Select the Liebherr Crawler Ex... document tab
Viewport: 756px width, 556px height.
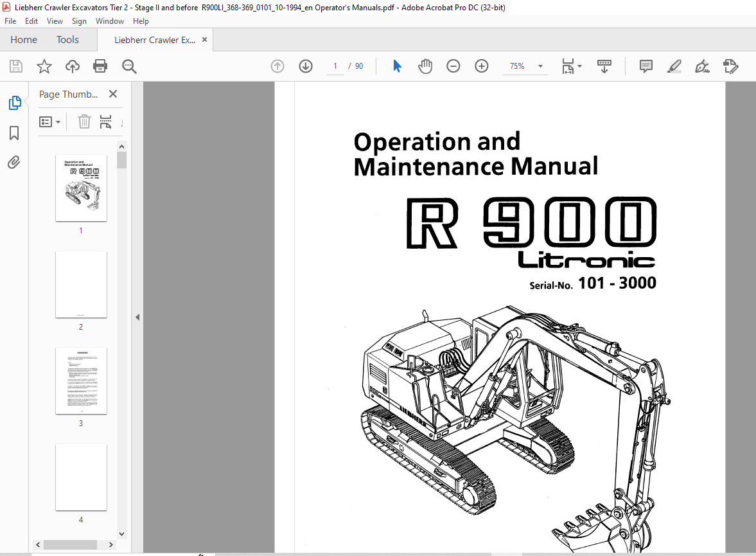click(x=155, y=40)
